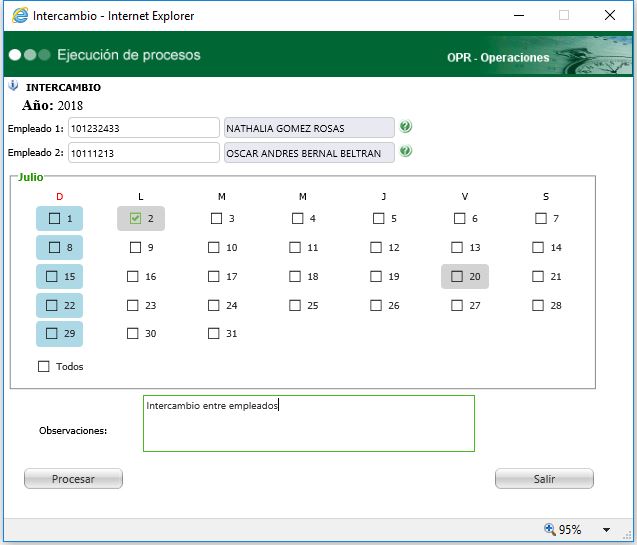This screenshot has width=637, height=545.
Task: Check the day 27 checkbox
Action: coord(457,305)
